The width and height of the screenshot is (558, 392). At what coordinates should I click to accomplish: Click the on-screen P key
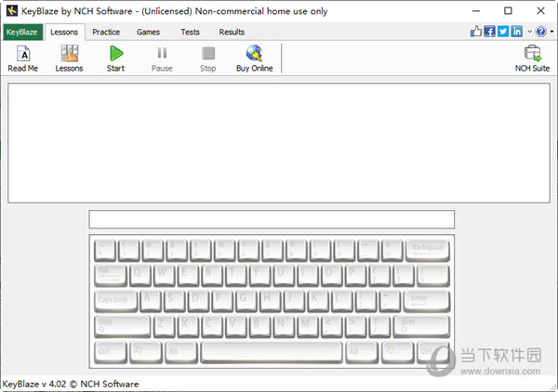point(355,276)
